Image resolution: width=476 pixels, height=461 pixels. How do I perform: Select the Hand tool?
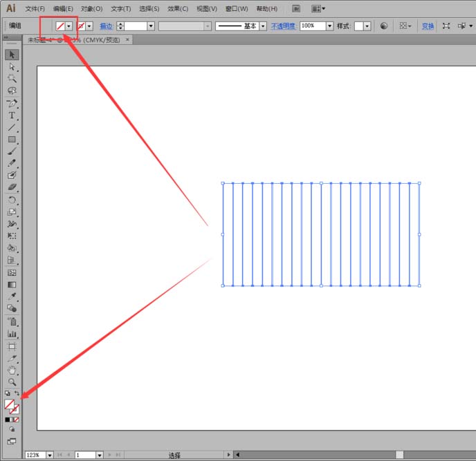point(12,370)
